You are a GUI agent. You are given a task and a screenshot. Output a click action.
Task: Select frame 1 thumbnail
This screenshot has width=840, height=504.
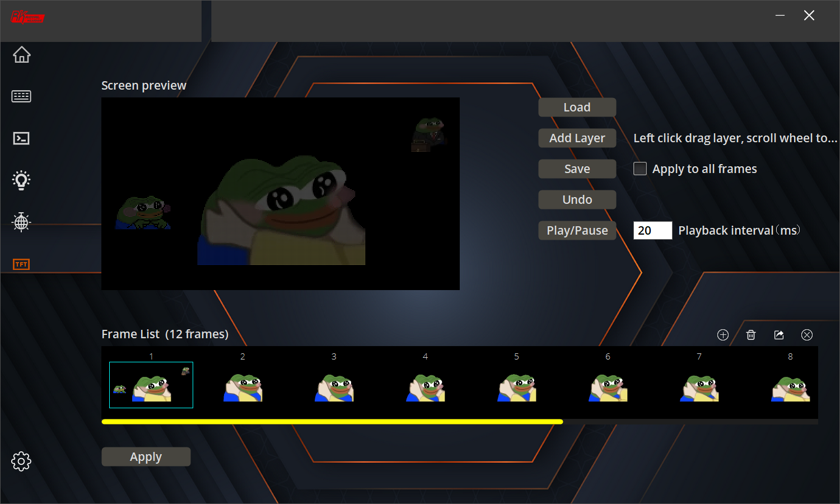[x=151, y=385]
